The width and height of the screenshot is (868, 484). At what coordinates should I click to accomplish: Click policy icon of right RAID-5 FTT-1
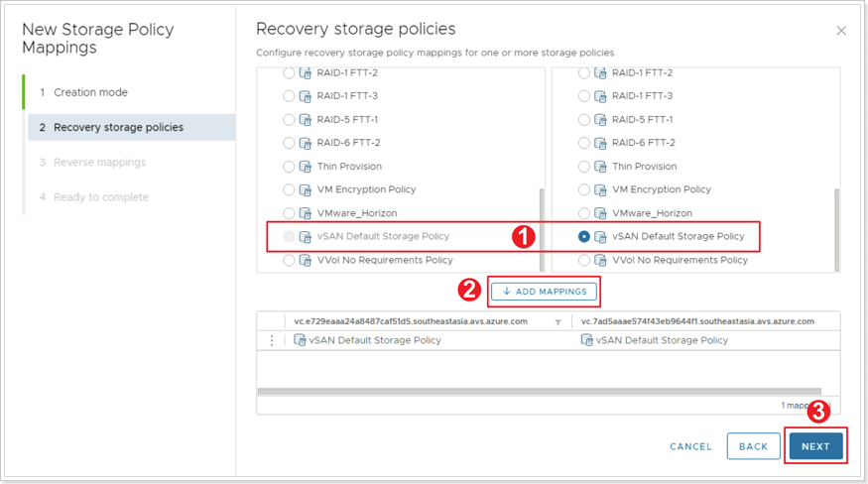[x=600, y=120]
